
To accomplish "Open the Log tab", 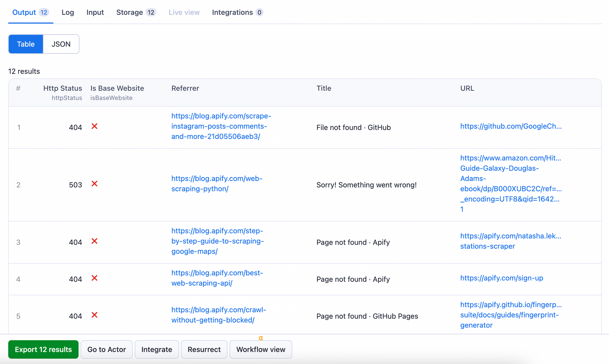I will [68, 12].
